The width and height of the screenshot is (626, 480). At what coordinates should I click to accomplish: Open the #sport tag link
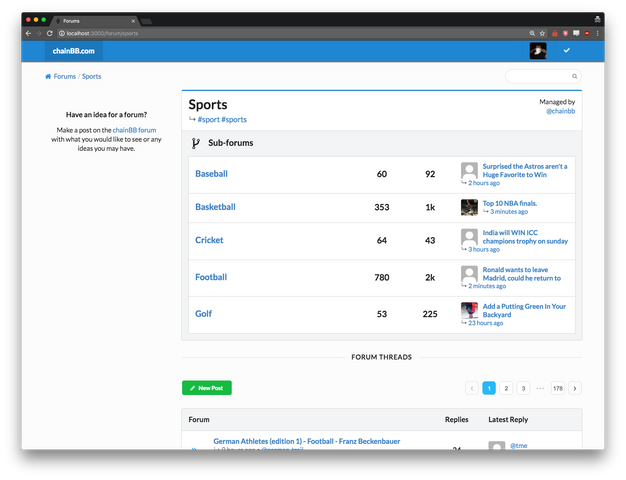(208, 119)
